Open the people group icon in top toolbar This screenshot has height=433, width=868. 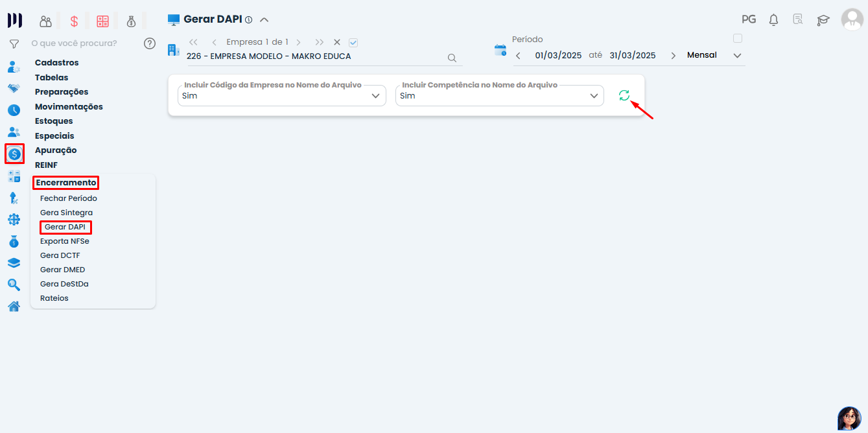[x=45, y=21]
